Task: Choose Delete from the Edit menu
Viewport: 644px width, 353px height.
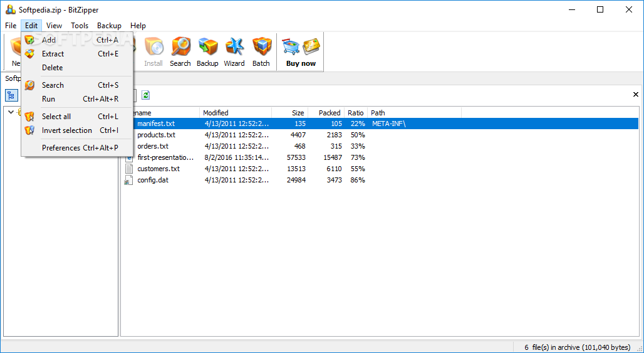Action: click(77, 67)
